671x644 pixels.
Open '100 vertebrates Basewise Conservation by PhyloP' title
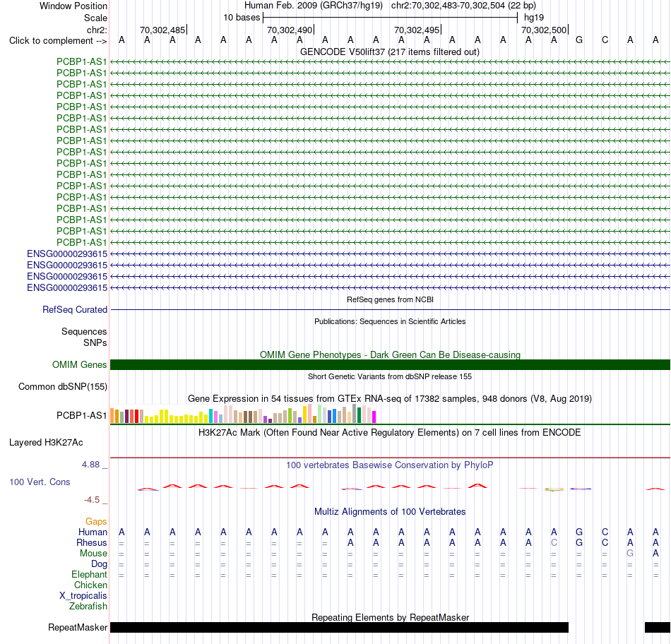click(390, 465)
